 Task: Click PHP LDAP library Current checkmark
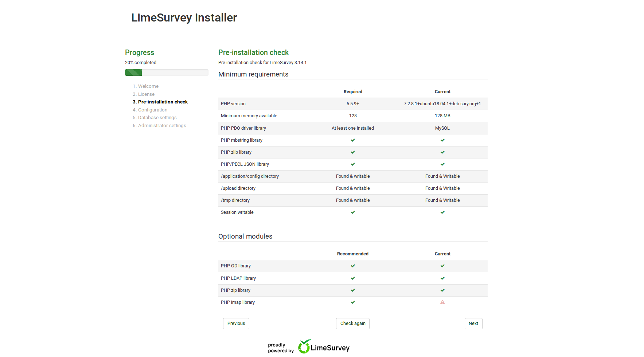(442, 278)
